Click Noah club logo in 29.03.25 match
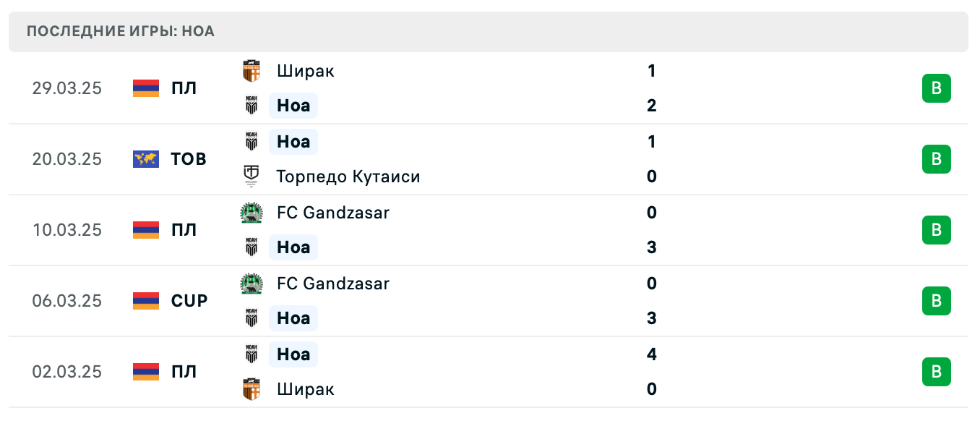Screen dimensions: 980x421 251,106
